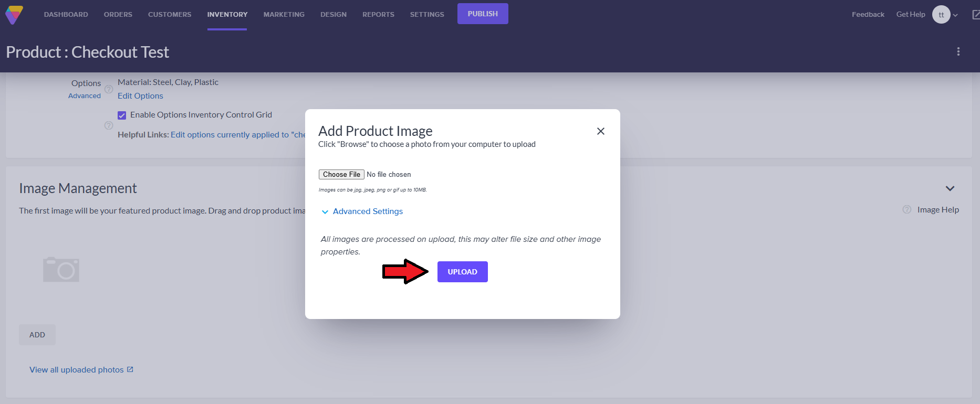Click Choose File to browse
Viewport: 980px width, 404px height.
click(341, 175)
